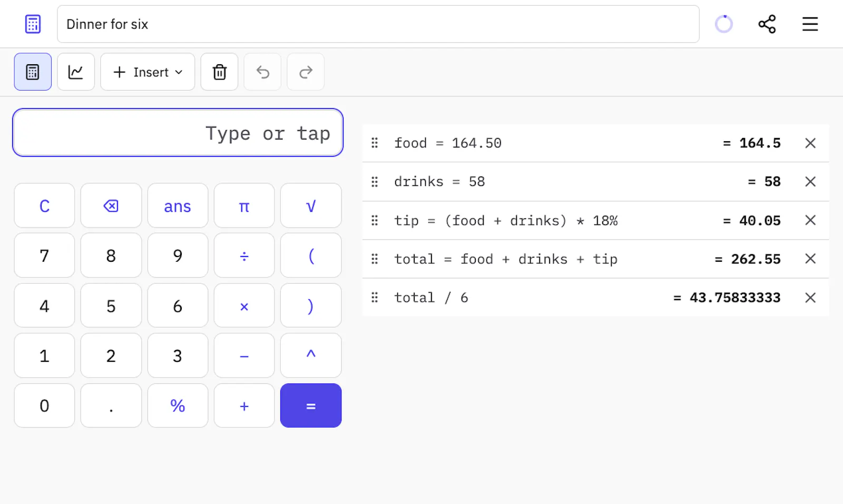843x504 pixels.
Task: Open the share options icon
Action: [x=767, y=24]
